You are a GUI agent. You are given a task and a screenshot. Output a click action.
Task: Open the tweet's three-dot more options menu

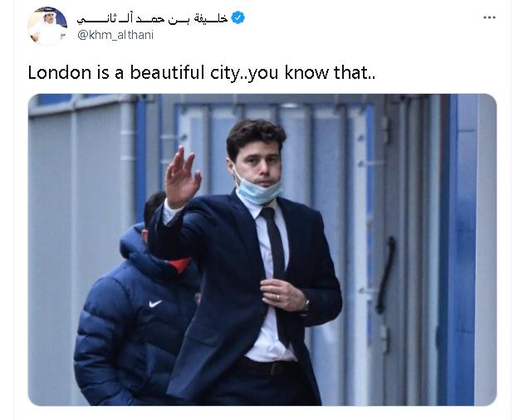point(489,17)
